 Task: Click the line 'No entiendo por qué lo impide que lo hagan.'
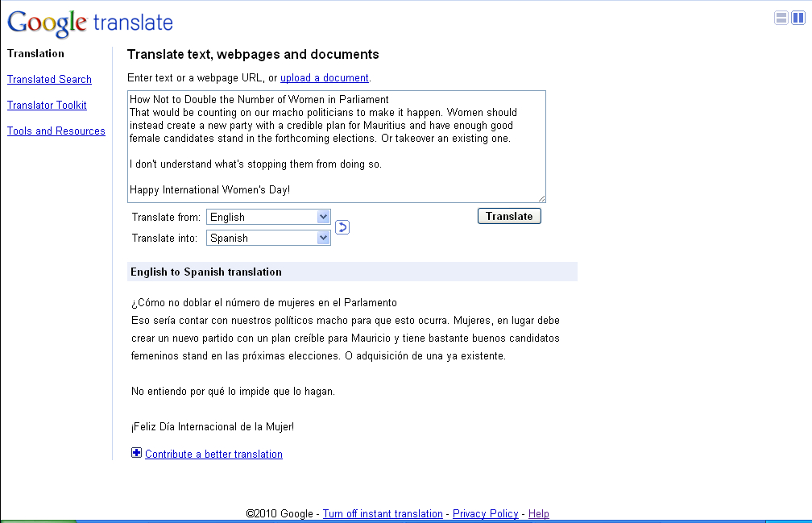233,392
